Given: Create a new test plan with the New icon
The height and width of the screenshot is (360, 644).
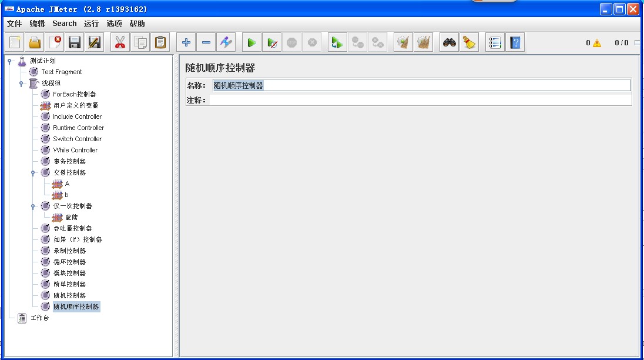Looking at the screenshot, I should click(15, 42).
